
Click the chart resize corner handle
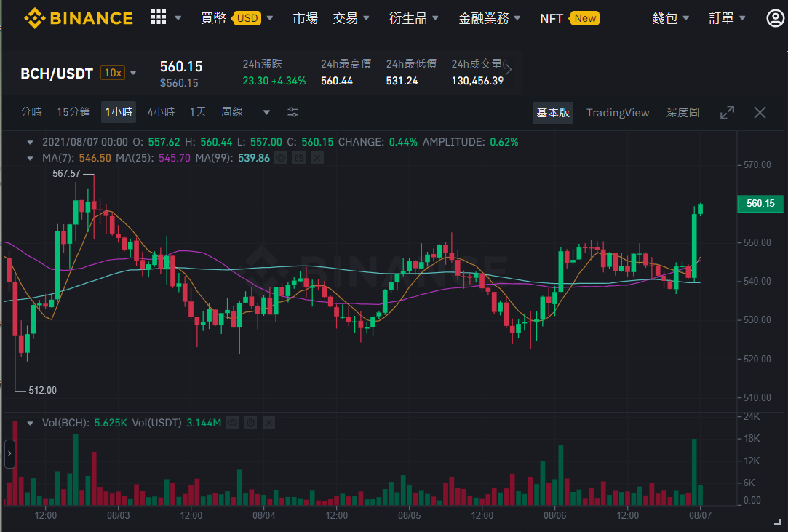(x=777, y=522)
